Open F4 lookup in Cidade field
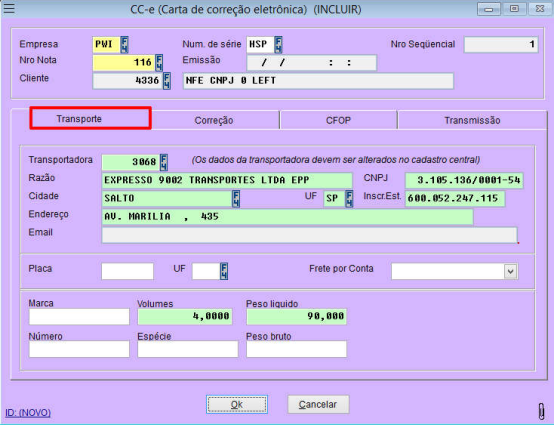The height and width of the screenshot is (426, 554). tap(236, 199)
